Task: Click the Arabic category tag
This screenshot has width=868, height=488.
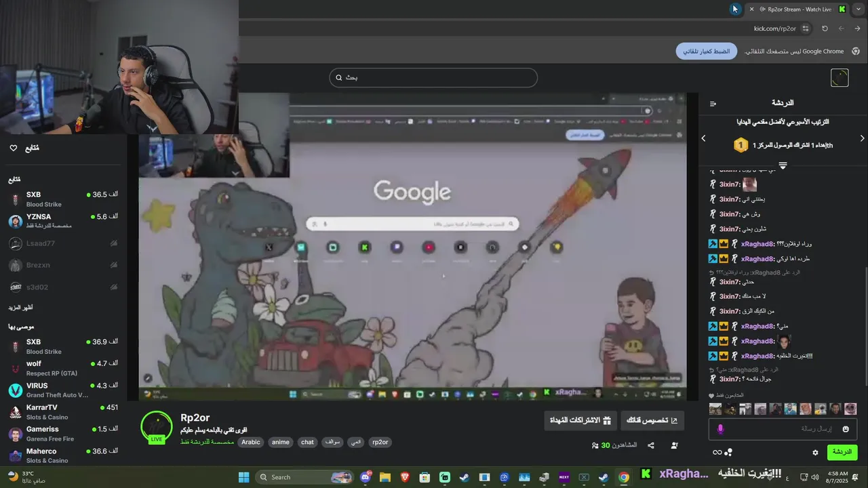Action: pyautogui.click(x=251, y=442)
